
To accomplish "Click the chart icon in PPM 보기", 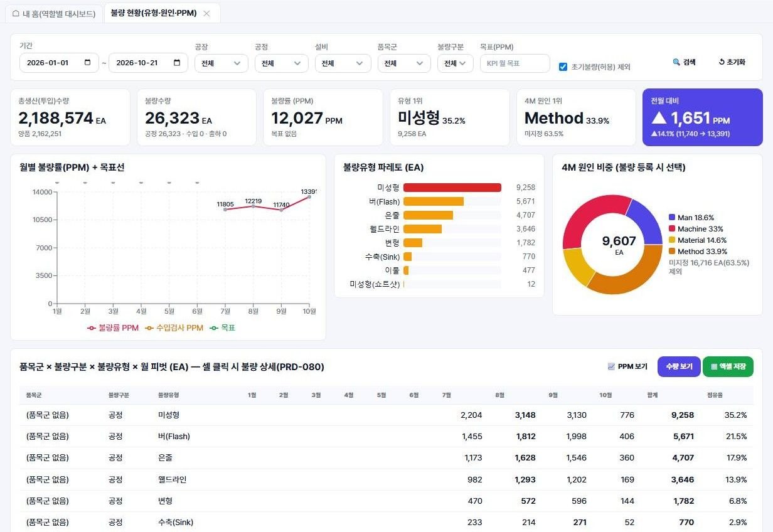I will (612, 366).
